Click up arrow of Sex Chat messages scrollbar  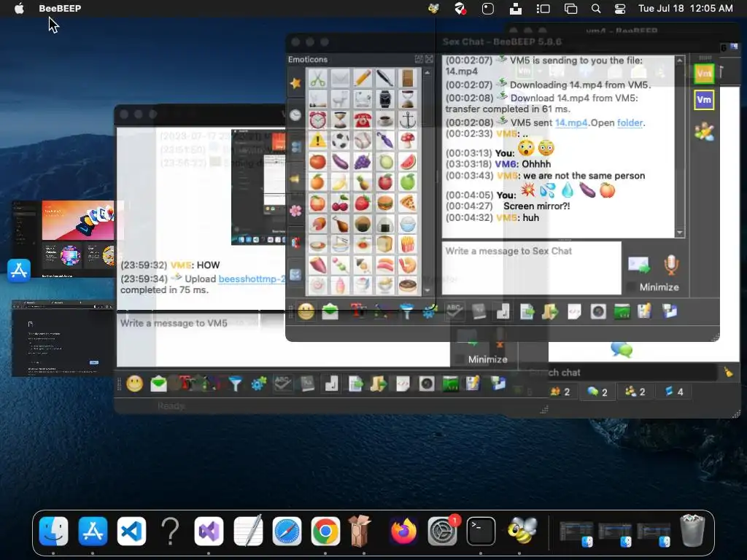(680, 61)
